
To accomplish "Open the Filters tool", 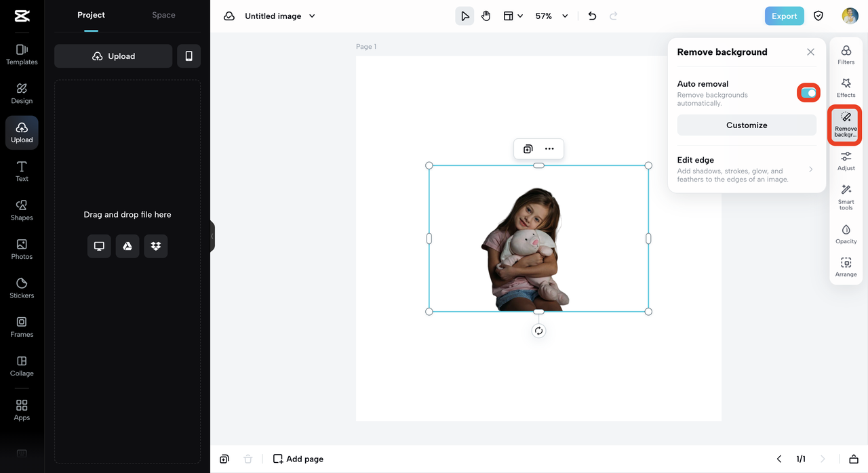I will tap(846, 55).
